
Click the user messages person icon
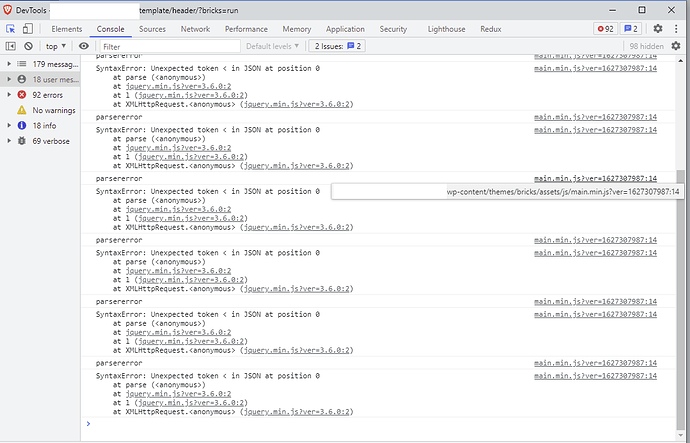click(22, 80)
